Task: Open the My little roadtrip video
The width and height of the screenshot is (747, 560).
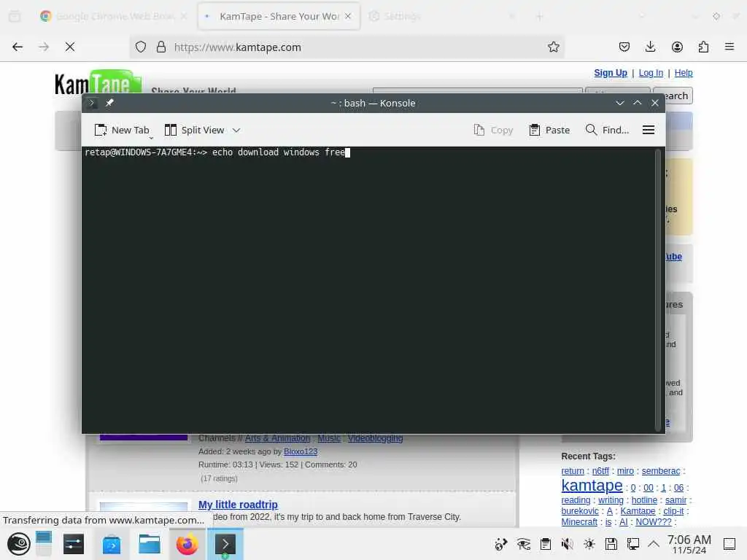Action: tap(238, 505)
